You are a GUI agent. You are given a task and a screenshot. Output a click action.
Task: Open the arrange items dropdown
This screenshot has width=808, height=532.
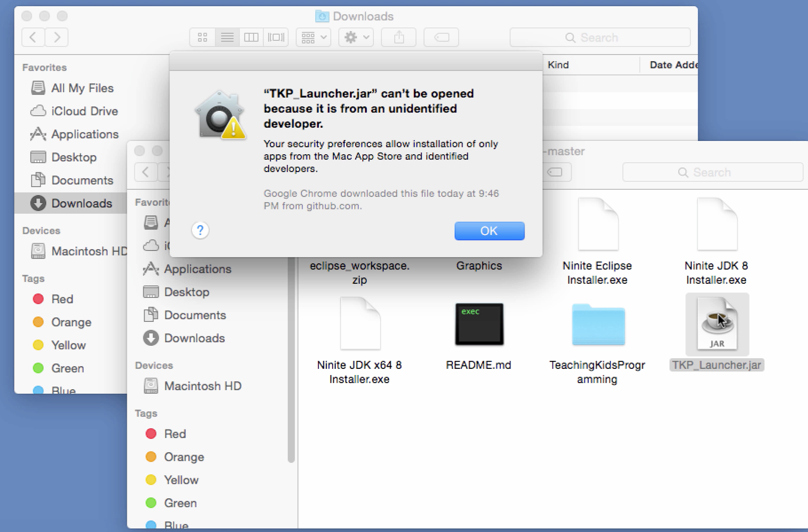pos(314,38)
